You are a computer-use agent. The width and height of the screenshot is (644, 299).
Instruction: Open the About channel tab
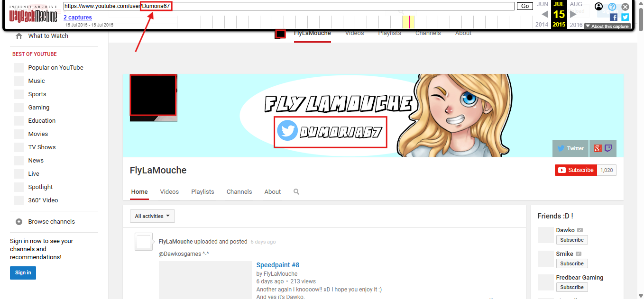coord(273,192)
